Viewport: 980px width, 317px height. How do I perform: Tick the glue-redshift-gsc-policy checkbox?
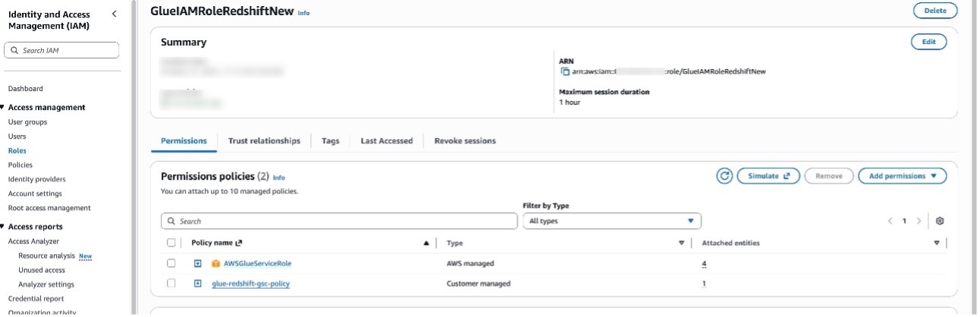[171, 284]
